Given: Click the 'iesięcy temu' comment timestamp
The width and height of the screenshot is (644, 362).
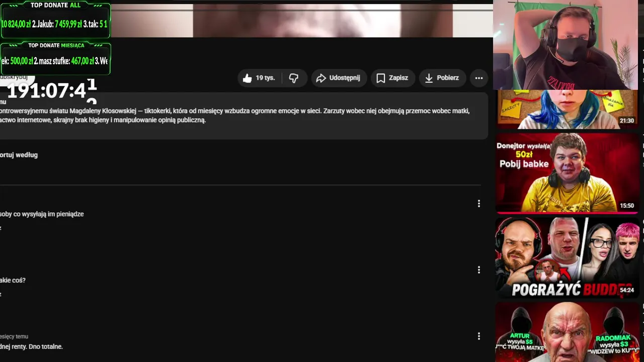Looking at the screenshot, I should (14, 336).
